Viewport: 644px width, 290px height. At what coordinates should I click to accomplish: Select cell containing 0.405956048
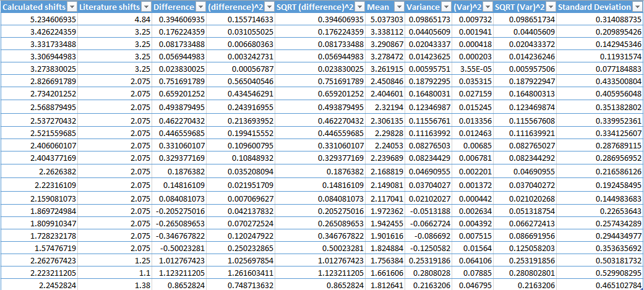point(600,93)
